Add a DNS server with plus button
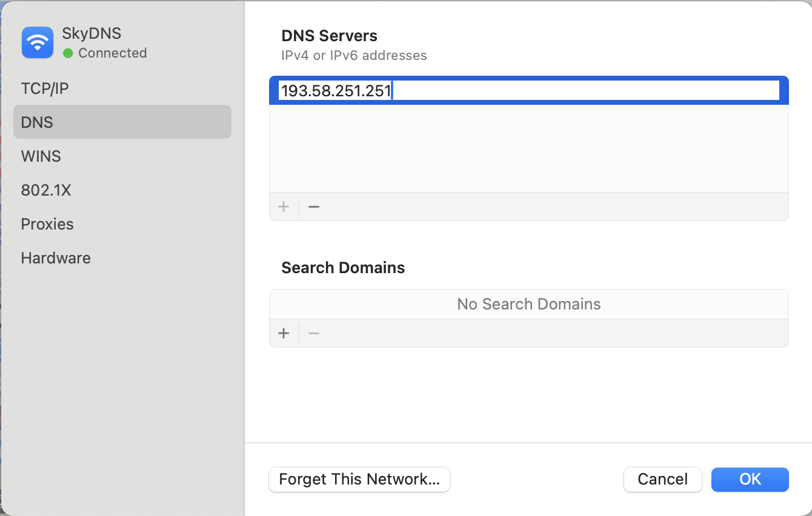This screenshot has height=516, width=812. [284, 207]
